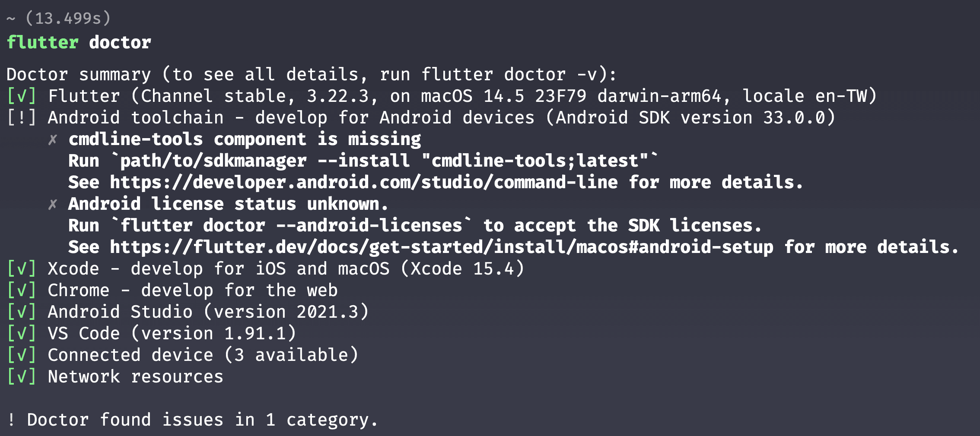The height and width of the screenshot is (436, 980).
Task: Click the X mark beside Android license status
Action: 53,204
